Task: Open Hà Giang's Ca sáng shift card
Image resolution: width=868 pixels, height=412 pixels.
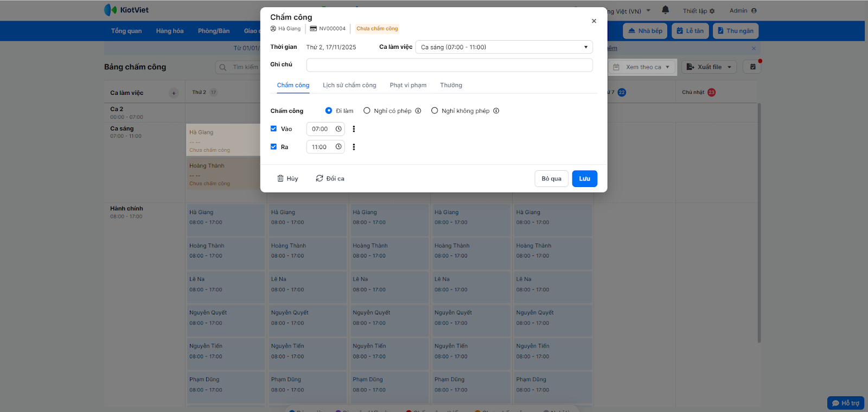Action: point(223,140)
